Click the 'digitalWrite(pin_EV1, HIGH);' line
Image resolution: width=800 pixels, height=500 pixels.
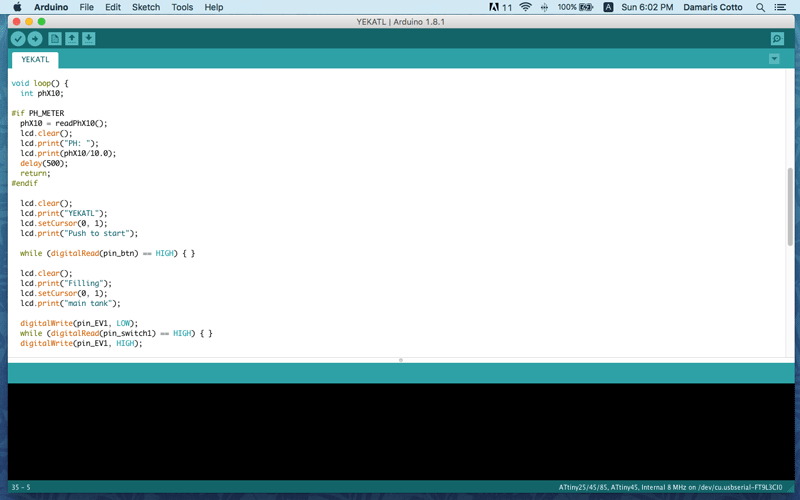pyautogui.click(x=81, y=343)
